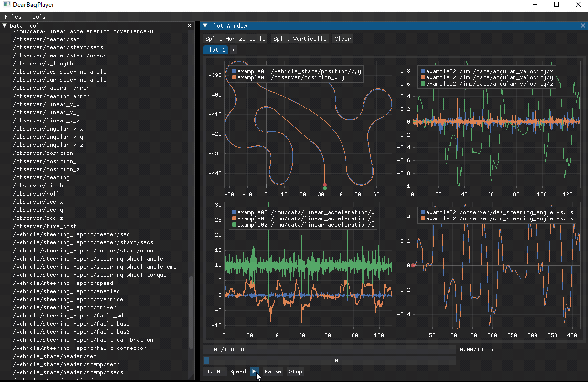This screenshot has height=382, width=588.
Task: Add a new plot tab with plus
Action: pos(233,50)
